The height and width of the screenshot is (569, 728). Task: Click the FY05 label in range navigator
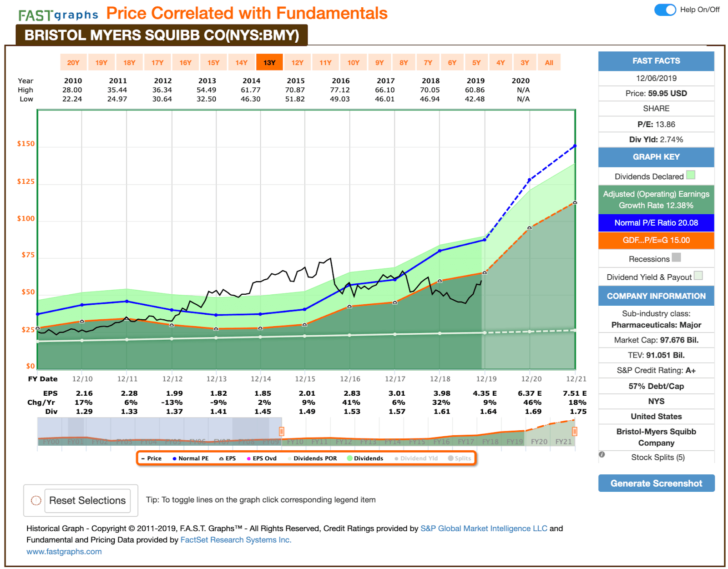click(173, 442)
